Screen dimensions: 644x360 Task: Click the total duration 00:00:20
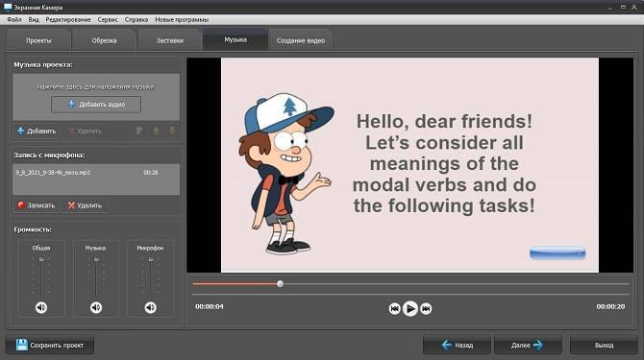tap(610, 306)
